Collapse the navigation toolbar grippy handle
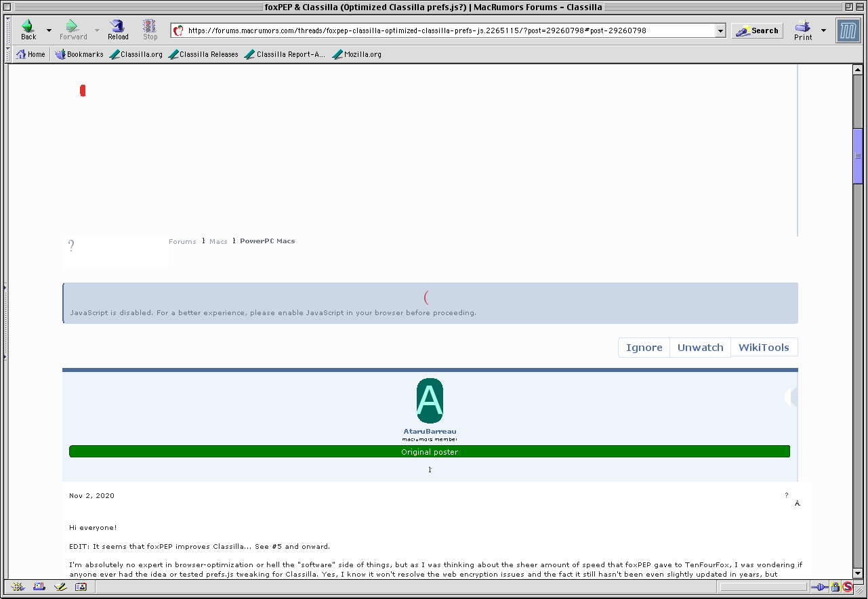The width and height of the screenshot is (868, 599). tap(9, 30)
